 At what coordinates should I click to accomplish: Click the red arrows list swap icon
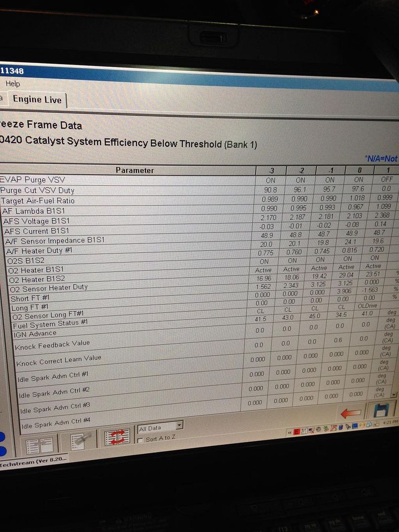[x=117, y=436]
